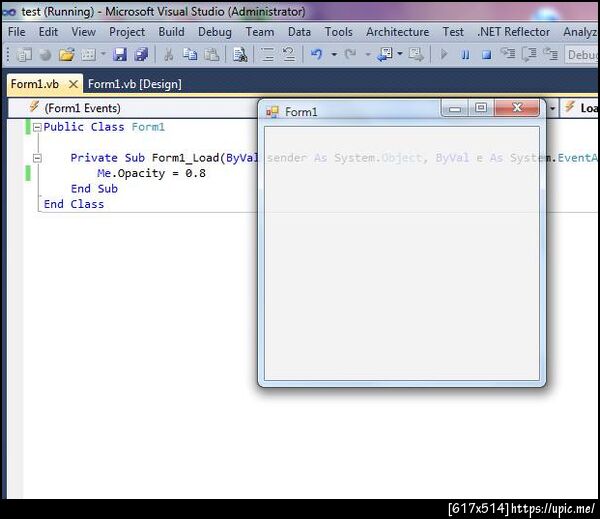Click the Cut scissors icon
The height and width of the screenshot is (519, 600).
pos(168,55)
